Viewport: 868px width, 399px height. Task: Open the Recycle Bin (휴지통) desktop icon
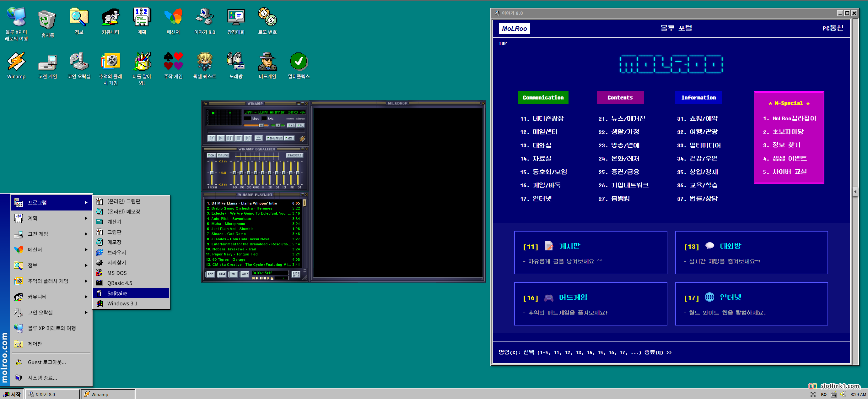[47, 24]
